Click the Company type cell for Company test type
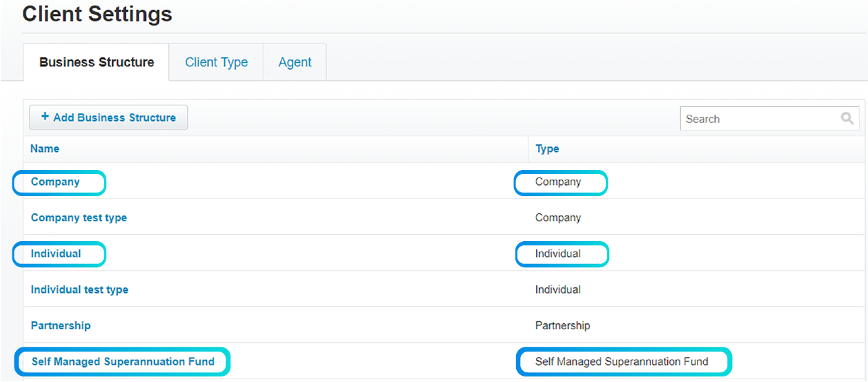The width and height of the screenshot is (868, 382). click(x=558, y=218)
